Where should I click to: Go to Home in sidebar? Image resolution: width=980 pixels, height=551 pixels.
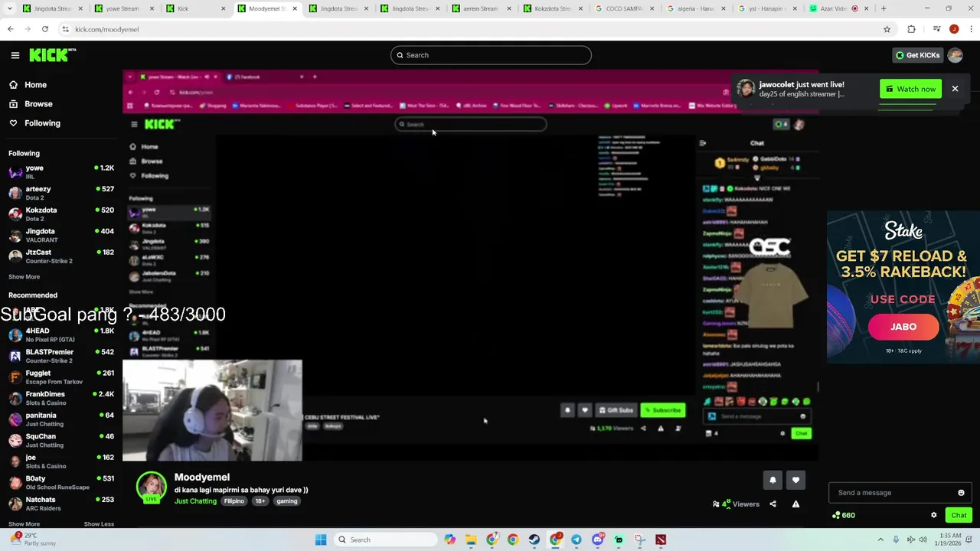pyautogui.click(x=35, y=85)
